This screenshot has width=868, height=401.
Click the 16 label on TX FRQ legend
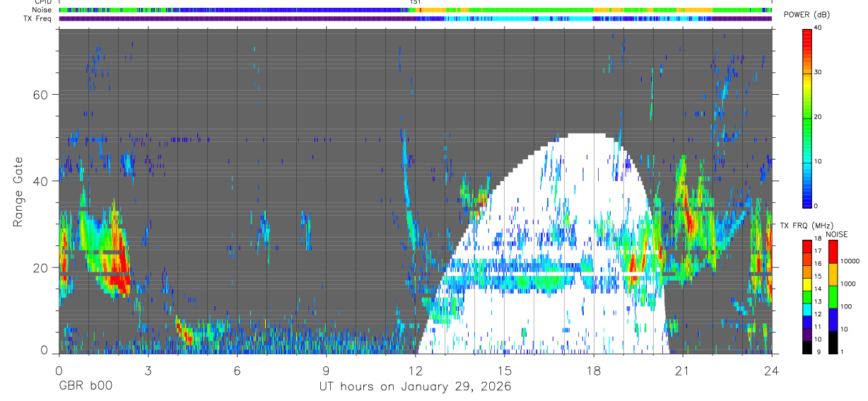coord(819,264)
